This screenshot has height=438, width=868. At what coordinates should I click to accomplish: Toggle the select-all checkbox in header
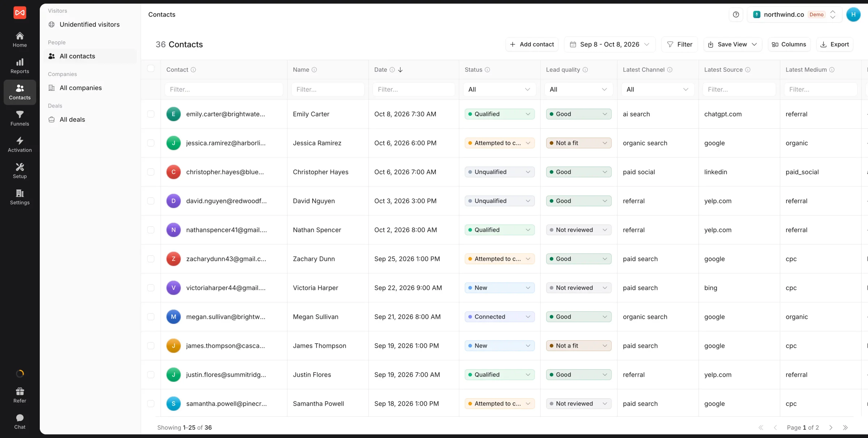pos(151,68)
